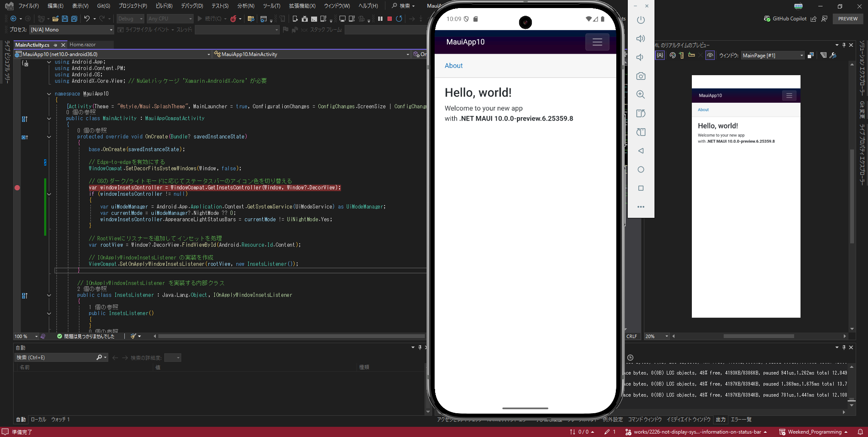Toggle the breakpoint at windowInsetsController line
Viewport: 868px width, 437px height.
(x=17, y=187)
